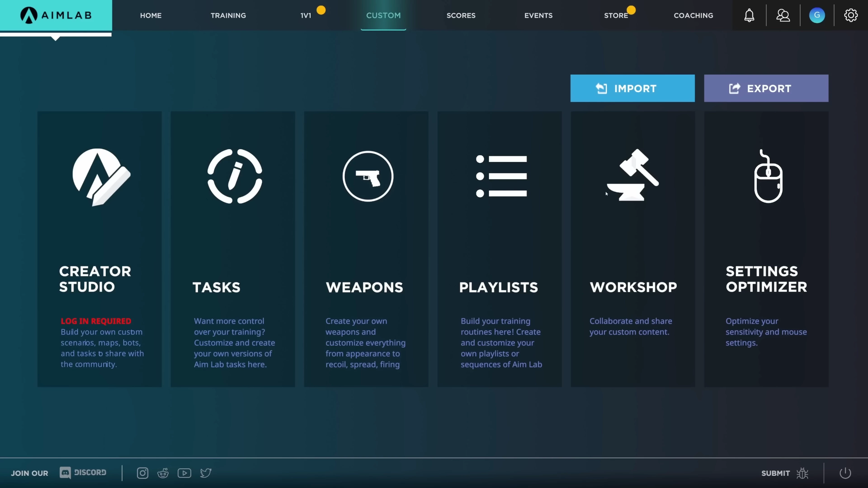This screenshot has height=488, width=868.
Task: Go to the Home tab
Action: tap(151, 16)
